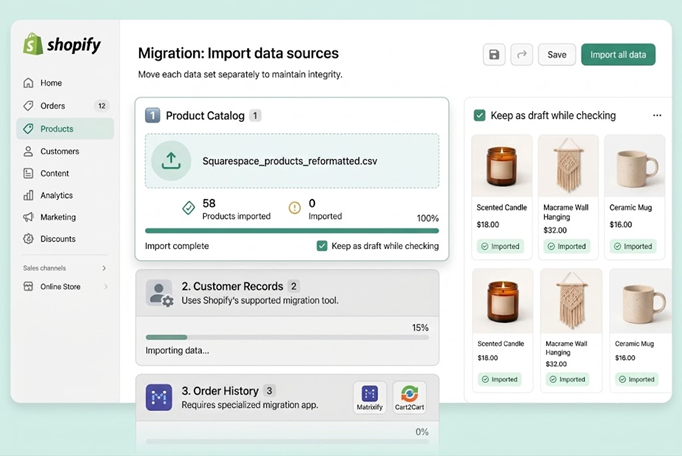Open bottom row Scented Candle thumbnail
Viewport: 682px width, 456px height.
pos(502,301)
